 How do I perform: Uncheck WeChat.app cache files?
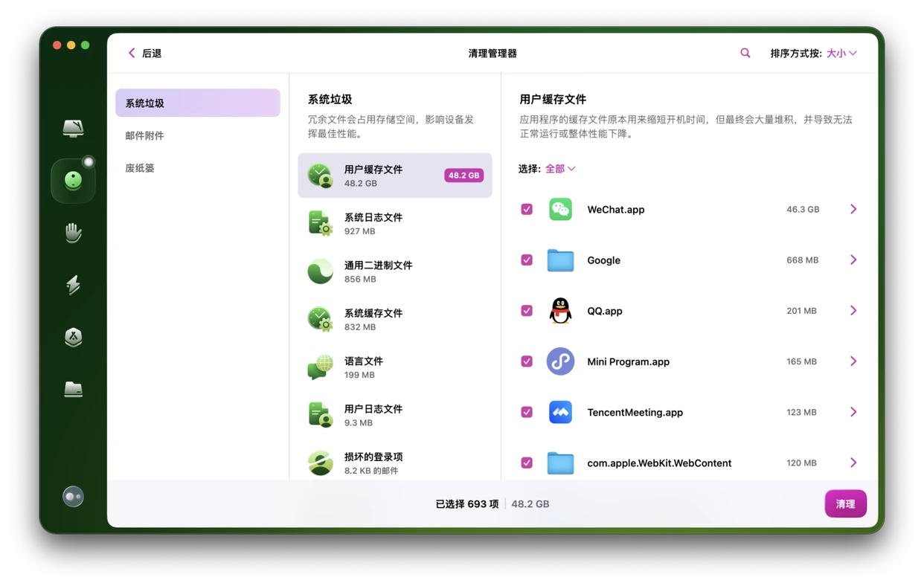click(x=526, y=209)
